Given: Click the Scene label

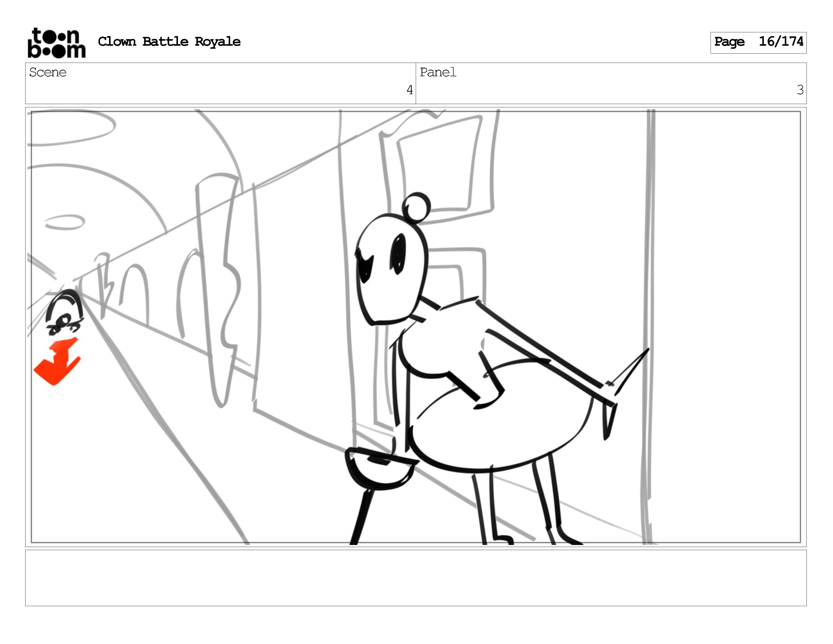Looking at the screenshot, I should point(48,72).
